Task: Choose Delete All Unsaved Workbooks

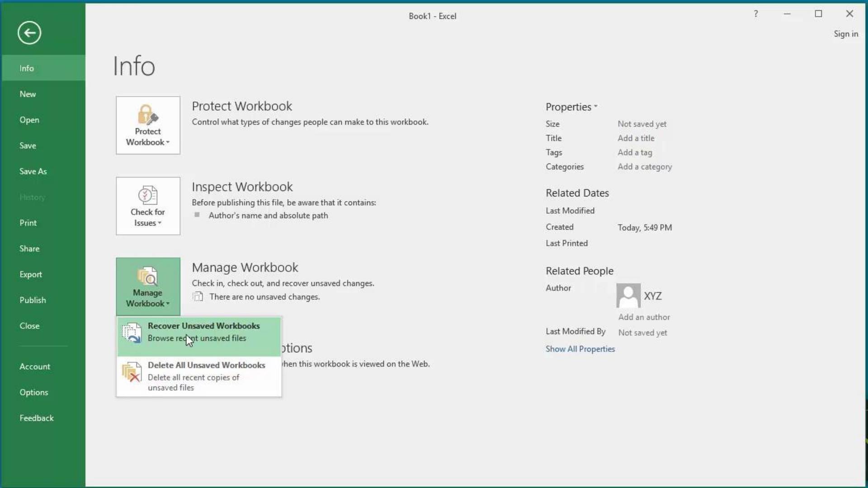Action: [x=199, y=376]
